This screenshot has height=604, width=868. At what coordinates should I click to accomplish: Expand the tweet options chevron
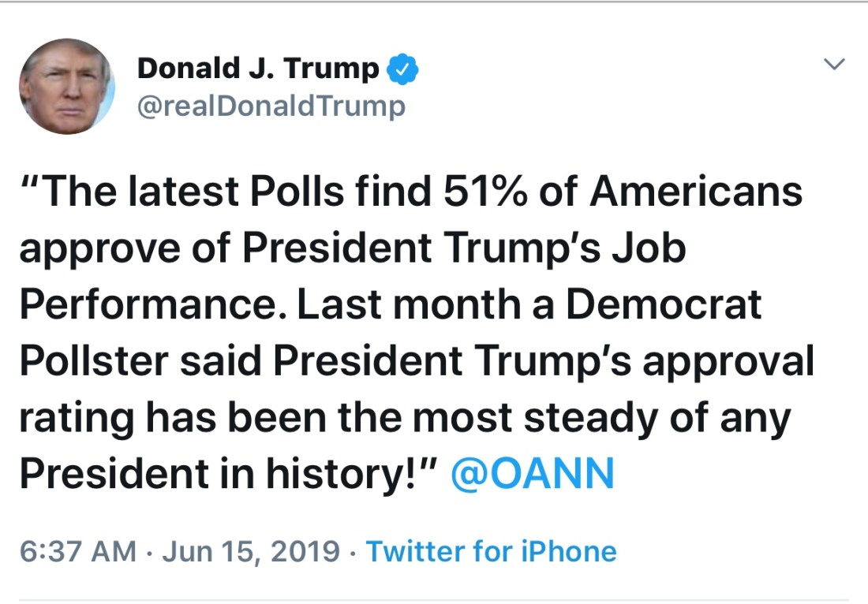(834, 65)
